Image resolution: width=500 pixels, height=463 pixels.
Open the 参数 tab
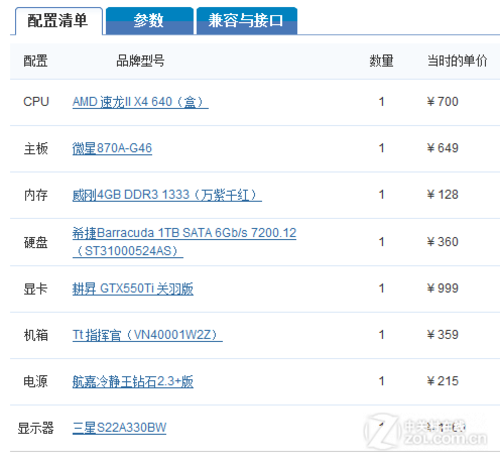coord(149,21)
